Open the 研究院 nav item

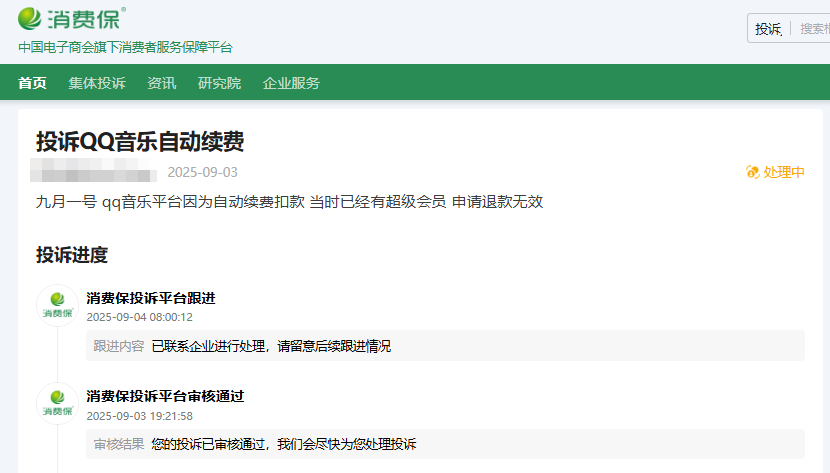[219, 83]
